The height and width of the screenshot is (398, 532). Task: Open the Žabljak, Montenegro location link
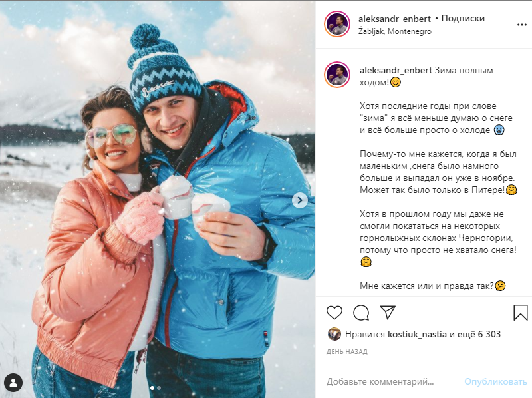395,31
